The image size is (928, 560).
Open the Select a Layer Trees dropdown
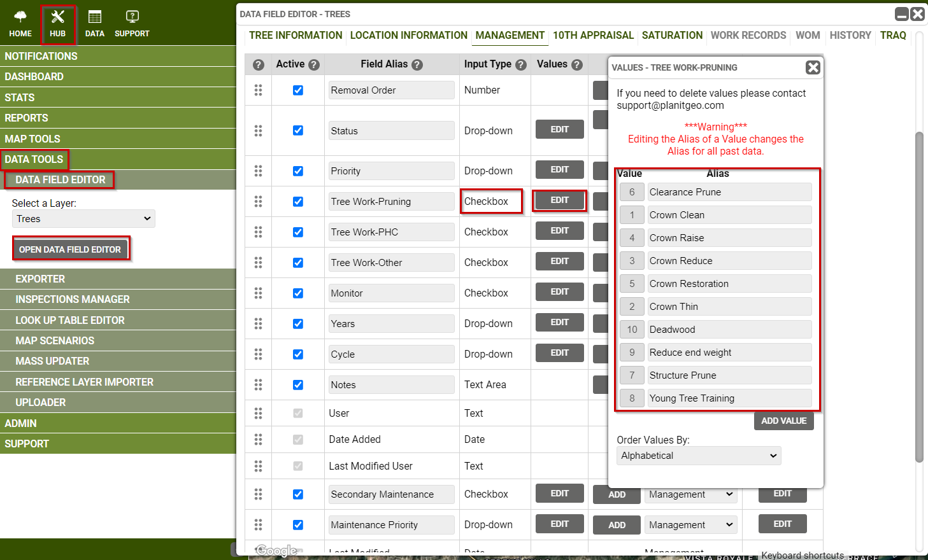tap(83, 219)
